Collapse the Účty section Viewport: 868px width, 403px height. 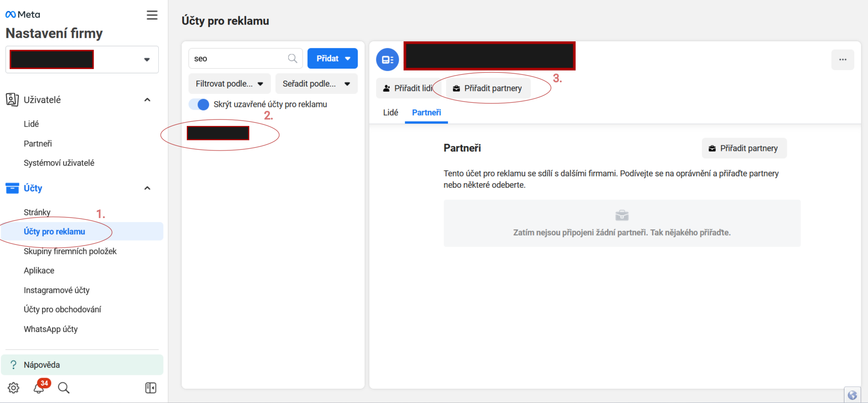[147, 188]
